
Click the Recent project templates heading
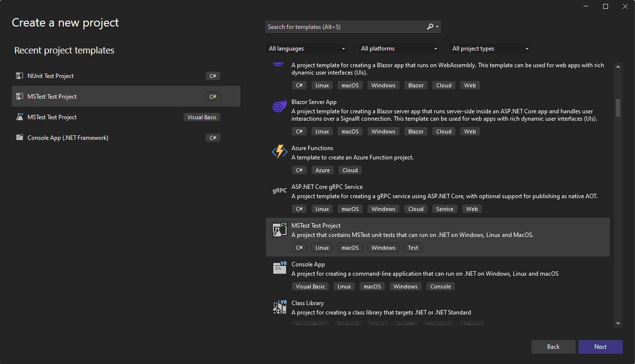[64, 51]
